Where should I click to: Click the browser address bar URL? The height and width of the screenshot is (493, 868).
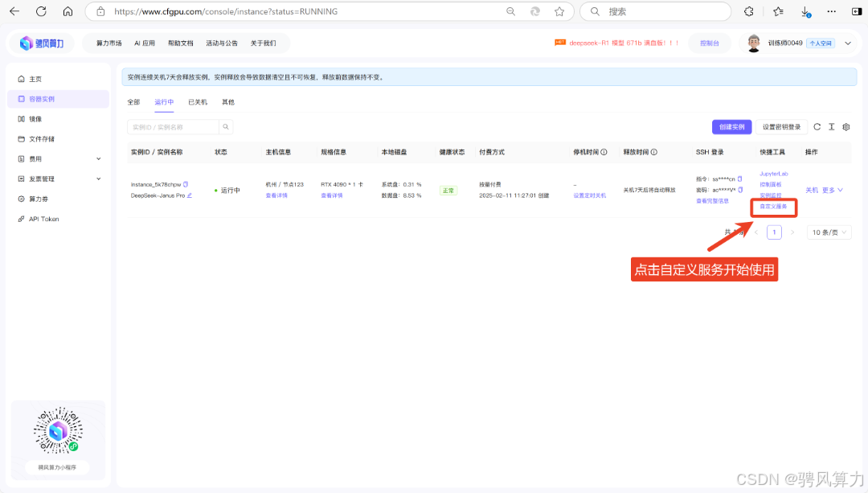pos(226,11)
